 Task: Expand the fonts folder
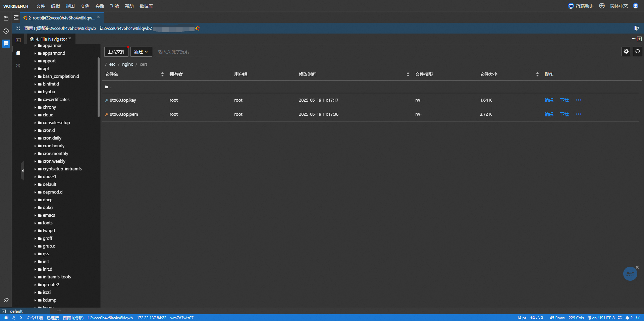pos(35,223)
